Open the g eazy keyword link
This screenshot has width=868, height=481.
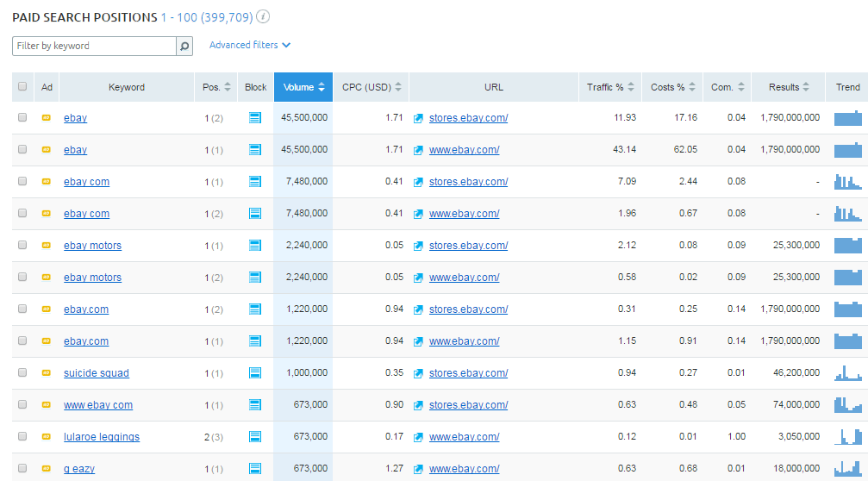(79, 469)
